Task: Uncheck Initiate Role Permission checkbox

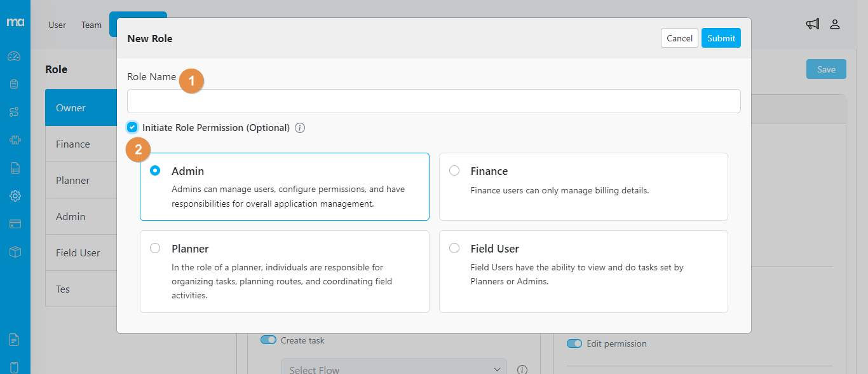Action: point(132,127)
